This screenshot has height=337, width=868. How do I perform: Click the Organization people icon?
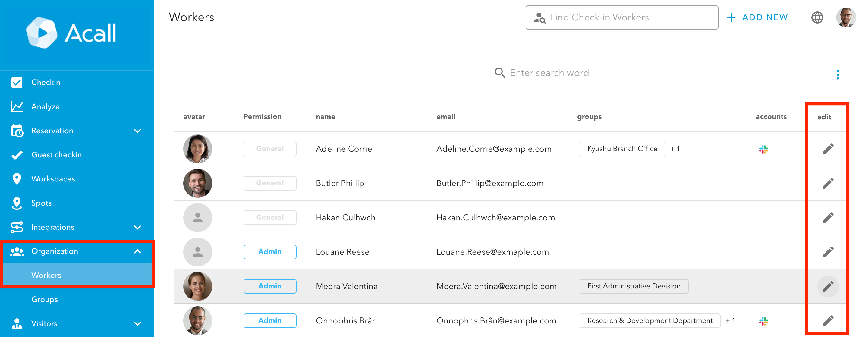tap(17, 251)
